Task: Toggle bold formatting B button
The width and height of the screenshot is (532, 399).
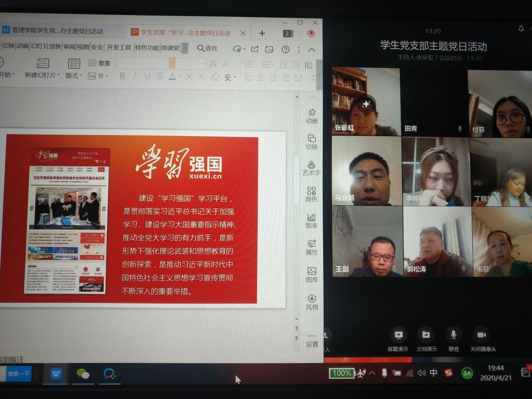Action: (x=123, y=76)
